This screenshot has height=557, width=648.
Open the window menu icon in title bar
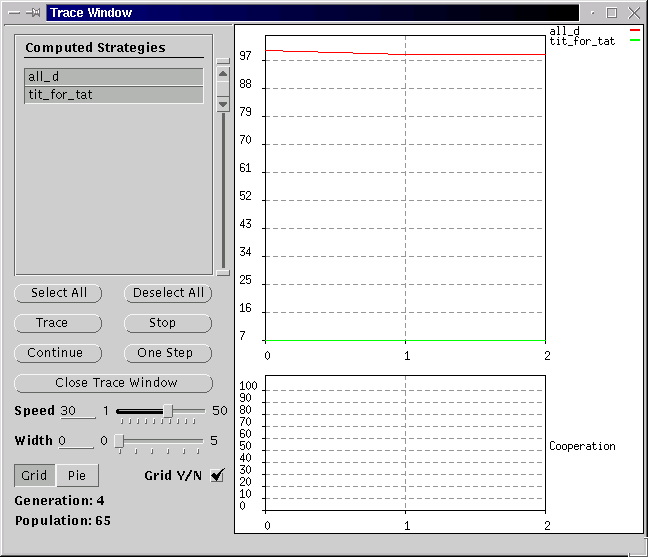(x=14, y=13)
